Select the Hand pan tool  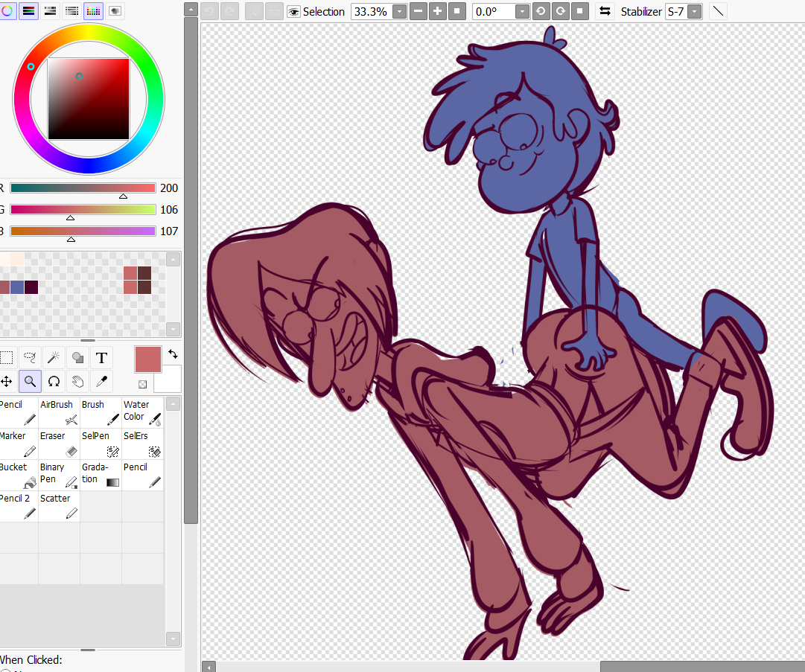point(77,382)
